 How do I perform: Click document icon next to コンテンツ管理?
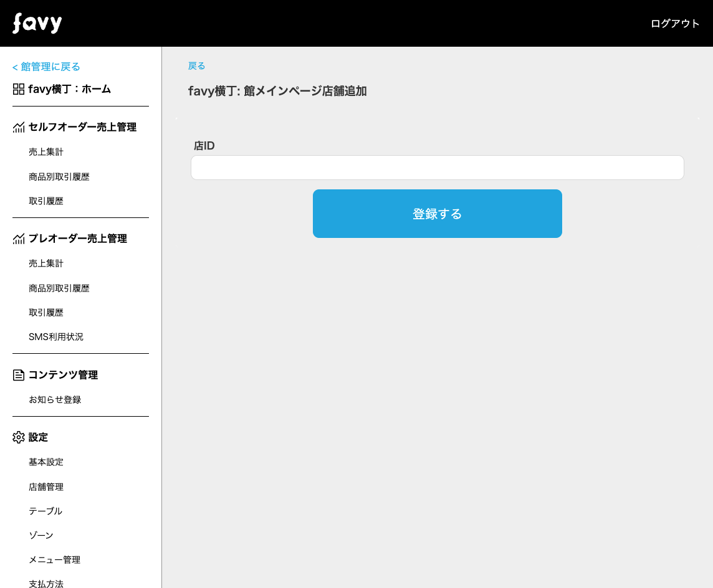[x=19, y=375]
